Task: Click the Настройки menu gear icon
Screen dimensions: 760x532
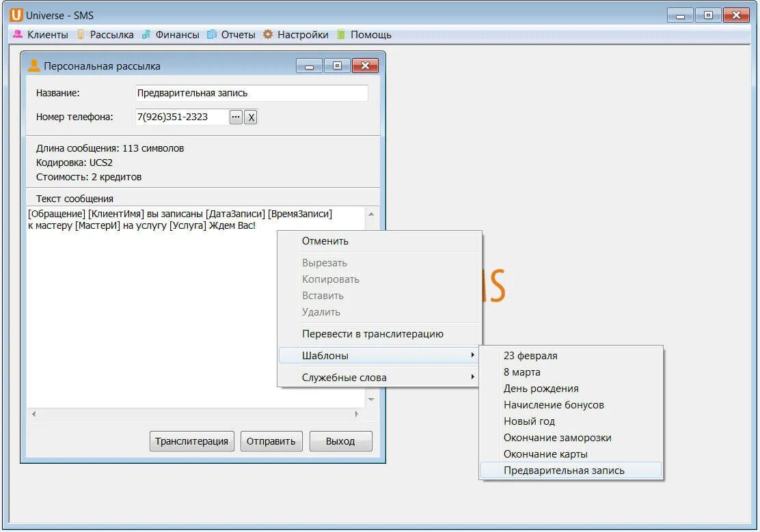Action: (268, 34)
